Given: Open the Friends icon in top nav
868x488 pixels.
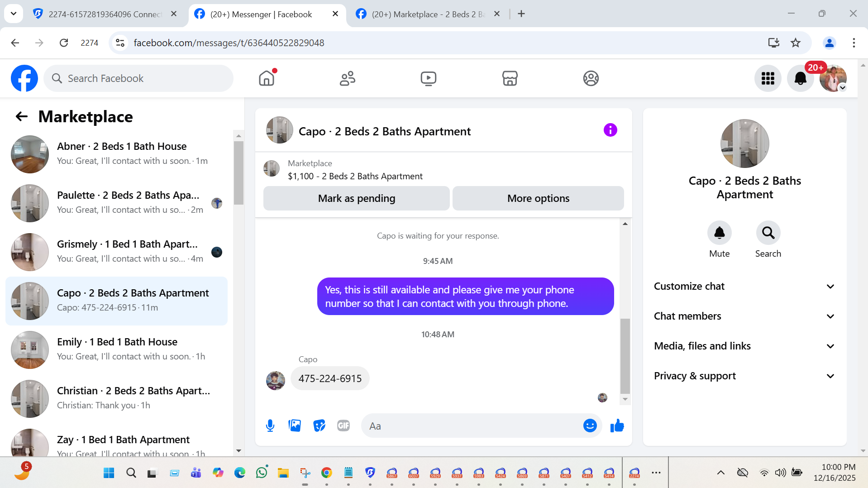Looking at the screenshot, I should [x=348, y=78].
